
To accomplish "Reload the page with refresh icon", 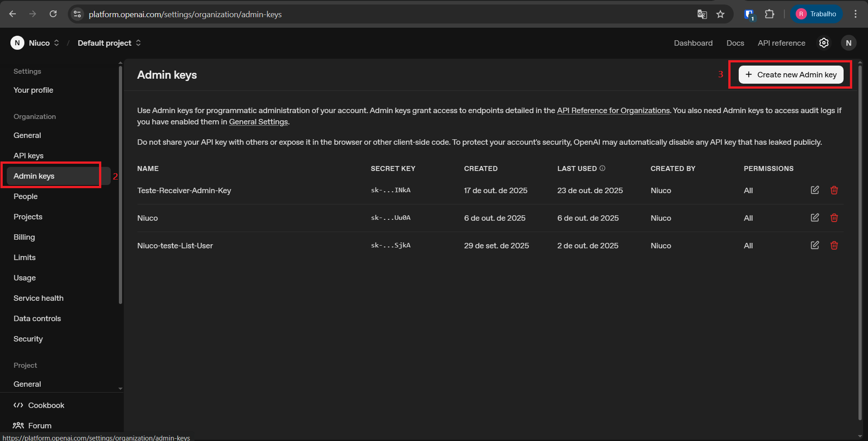I will click(x=53, y=14).
